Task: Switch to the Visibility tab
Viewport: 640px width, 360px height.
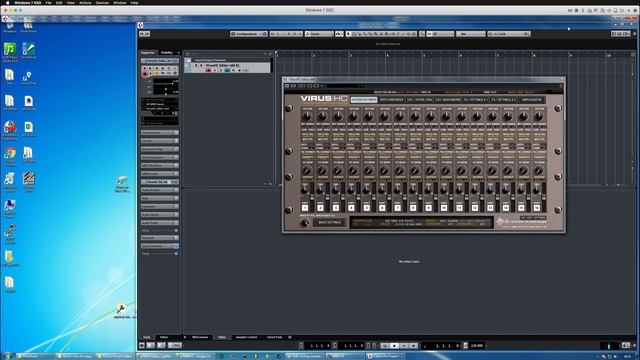Action: click(167, 53)
